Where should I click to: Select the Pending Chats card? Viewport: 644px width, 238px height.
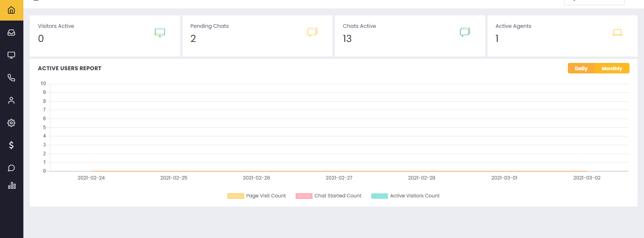(258, 36)
